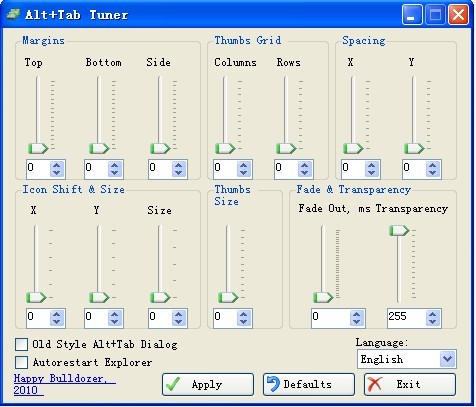The height and width of the screenshot is (407, 476).
Task: Decrease the Margins Bottom spinner value
Action: (x=115, y=173)
